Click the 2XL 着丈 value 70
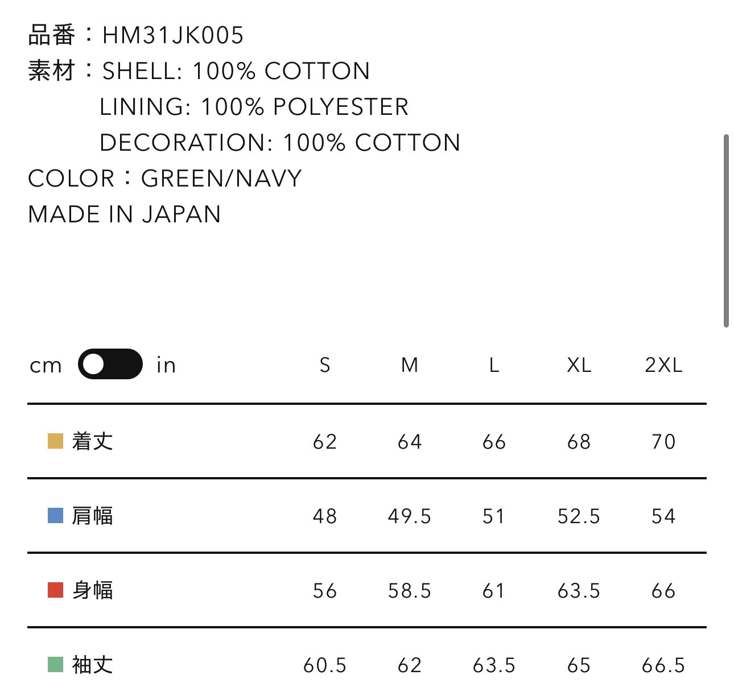This screenshot has width=734, height=700. 663,442
